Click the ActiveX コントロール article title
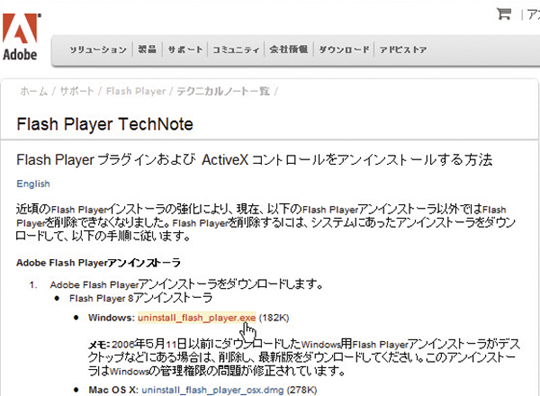 pyautogui.click(x=254, y=160)
